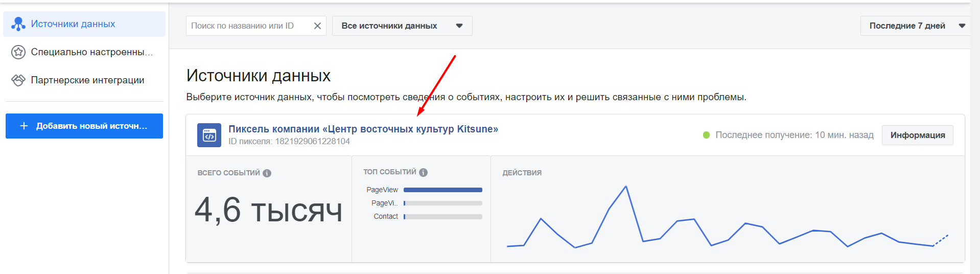Click the 4,6 тысяч total events value
This screenshot has width=980, height=274.
click(269, 210)
